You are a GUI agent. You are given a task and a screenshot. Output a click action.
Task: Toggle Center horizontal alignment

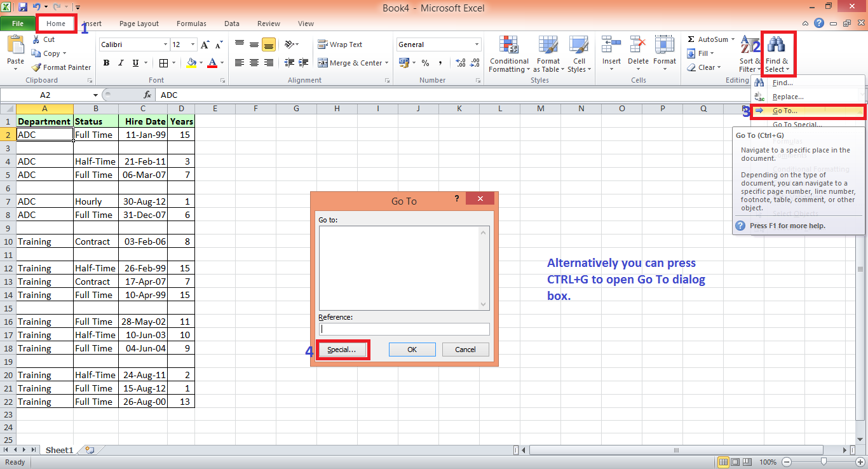254,63
